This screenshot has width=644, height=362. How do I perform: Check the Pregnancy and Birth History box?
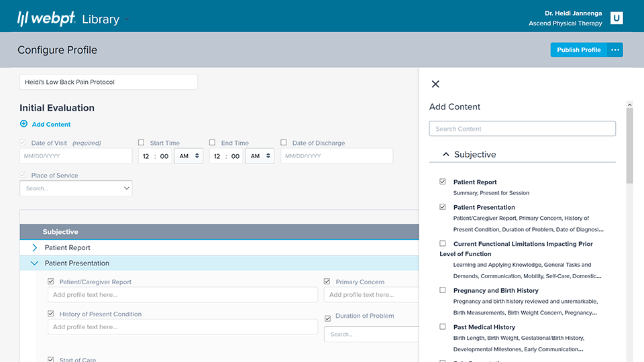point(443,290)
